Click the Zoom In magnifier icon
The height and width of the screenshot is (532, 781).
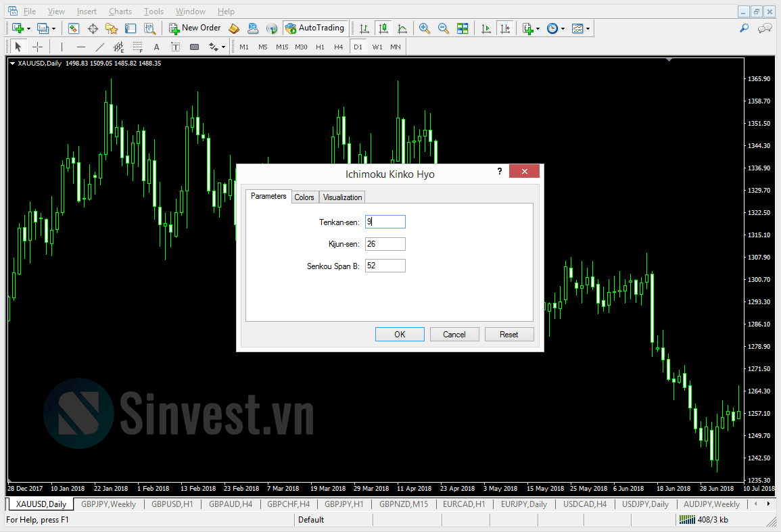click(x=424, y=28)
